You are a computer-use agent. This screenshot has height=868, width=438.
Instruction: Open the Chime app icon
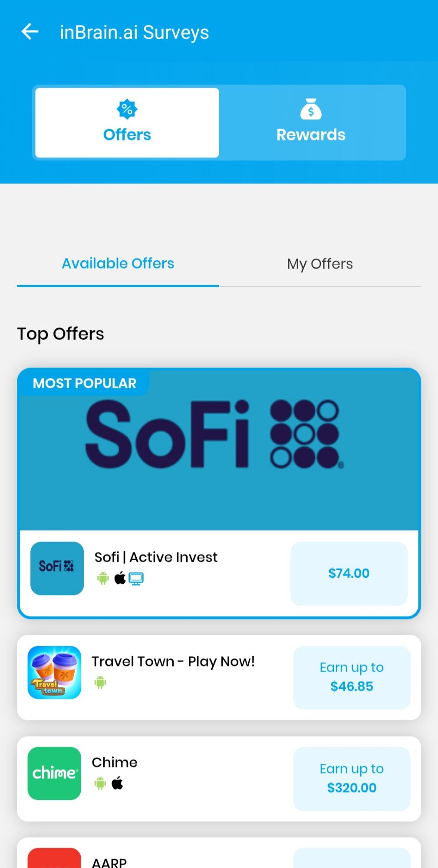click(x=54, y=773)
